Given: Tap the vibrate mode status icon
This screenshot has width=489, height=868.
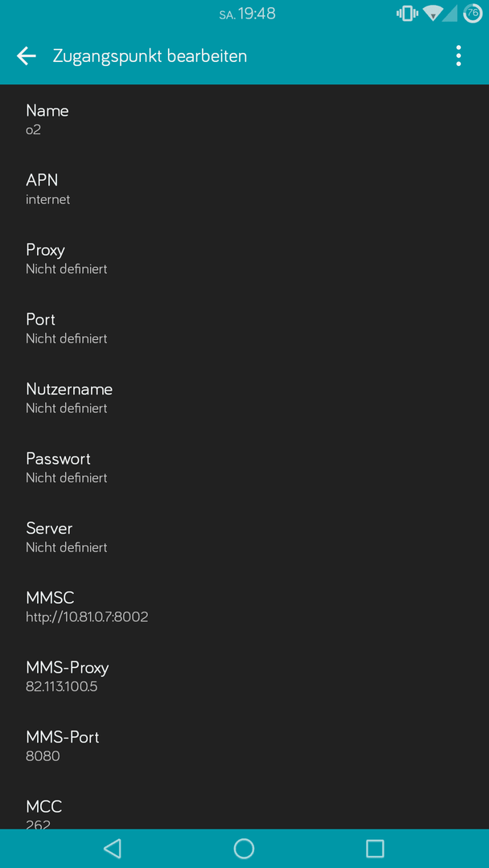Looking at the screenshot, I should pyautogui.click(x=407, y=14).
